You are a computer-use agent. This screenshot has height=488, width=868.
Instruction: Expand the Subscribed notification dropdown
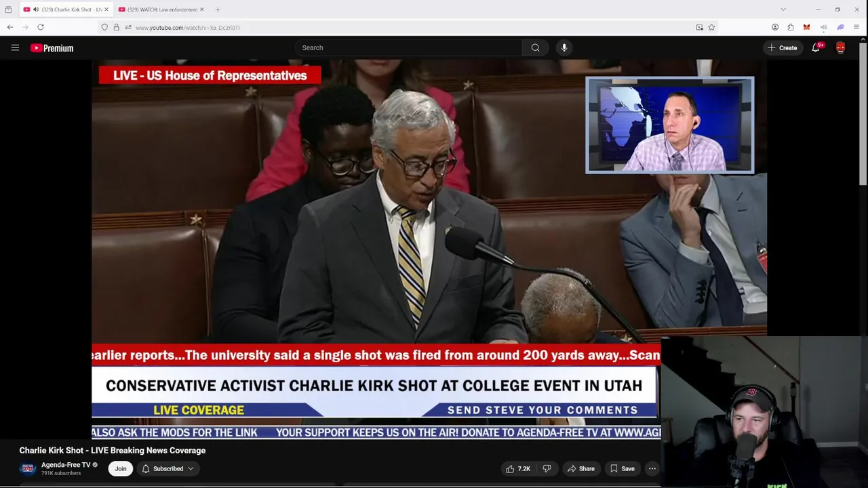[167, 468]
